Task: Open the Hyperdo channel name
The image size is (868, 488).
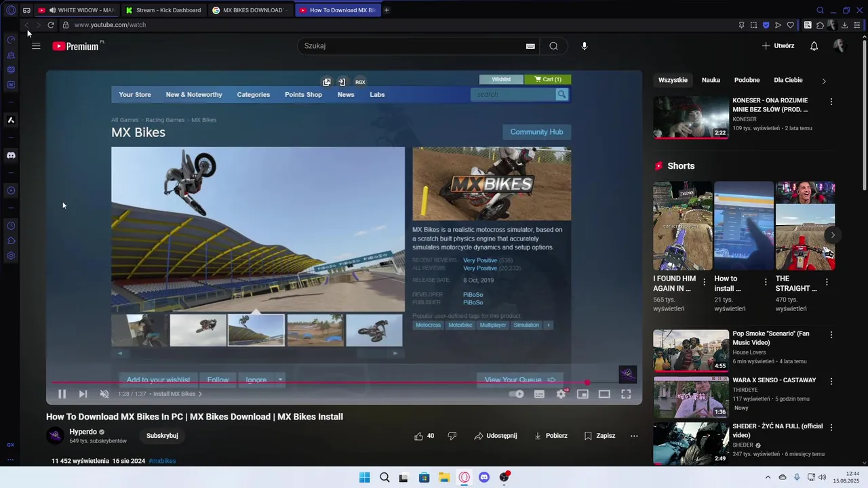Action: pyautogui.click(x=83, y=432)
